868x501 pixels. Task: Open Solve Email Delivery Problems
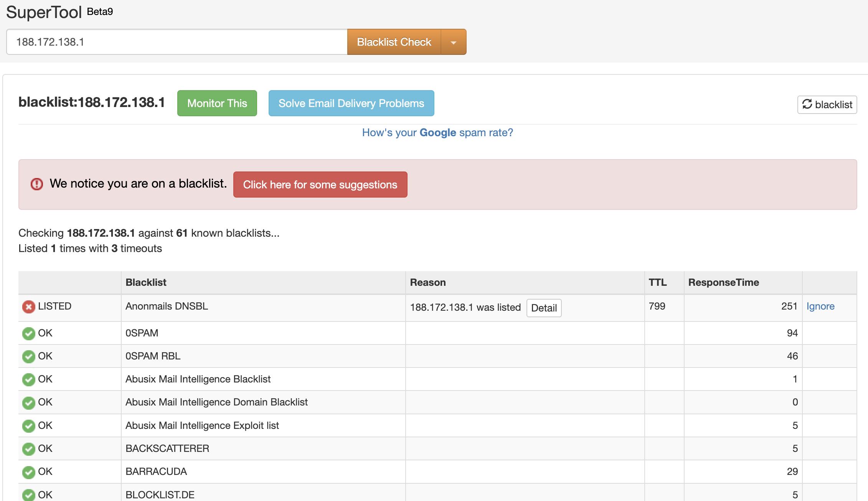point(351,103)
